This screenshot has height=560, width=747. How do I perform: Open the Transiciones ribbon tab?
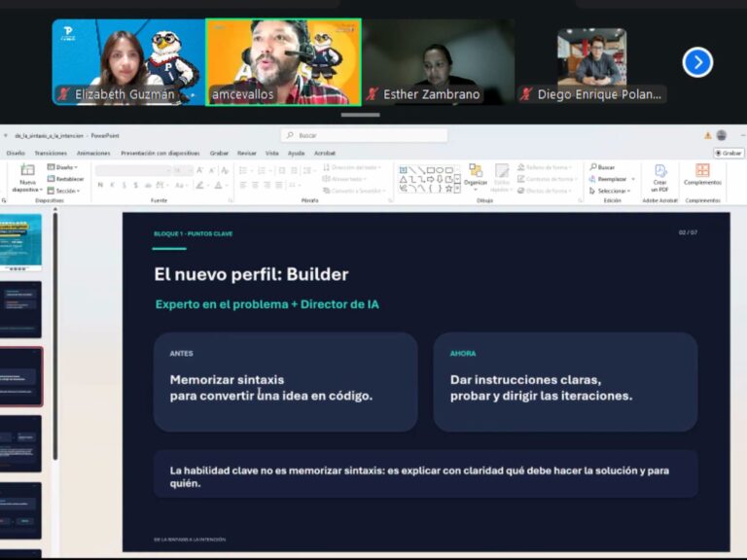[51, 154]
